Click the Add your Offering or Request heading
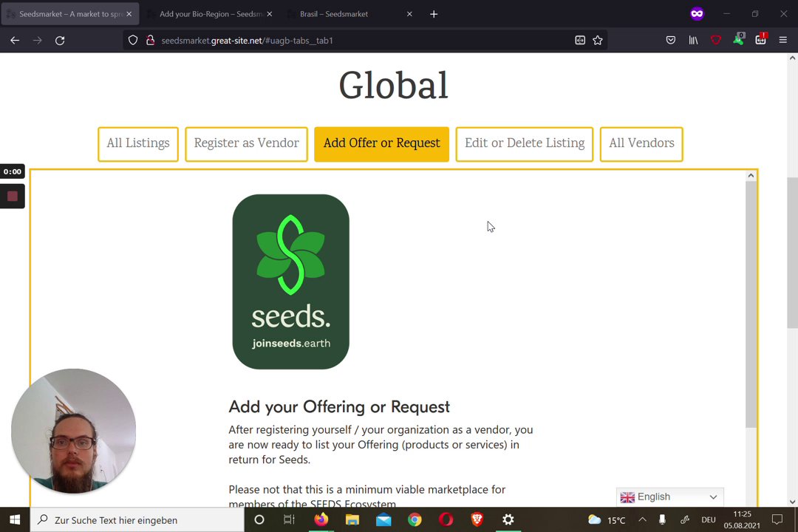Viewport: 798px width, 532px height. (339, 407)
